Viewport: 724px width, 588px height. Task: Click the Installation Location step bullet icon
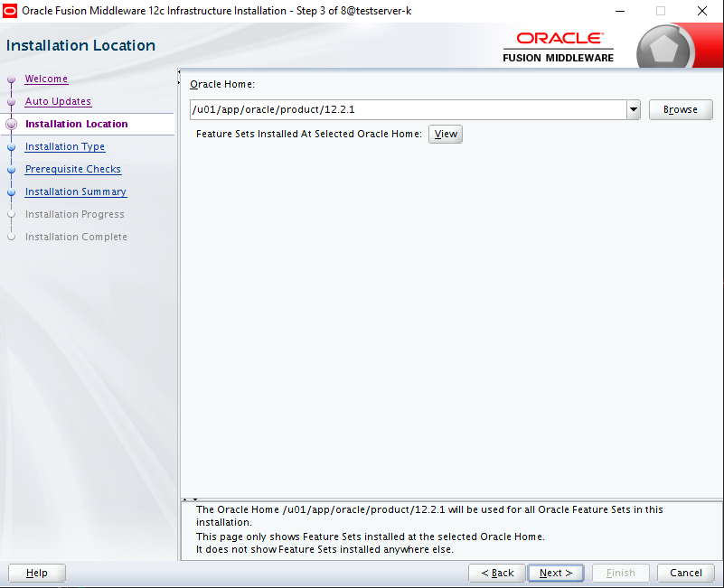click(x=12, y=124)
